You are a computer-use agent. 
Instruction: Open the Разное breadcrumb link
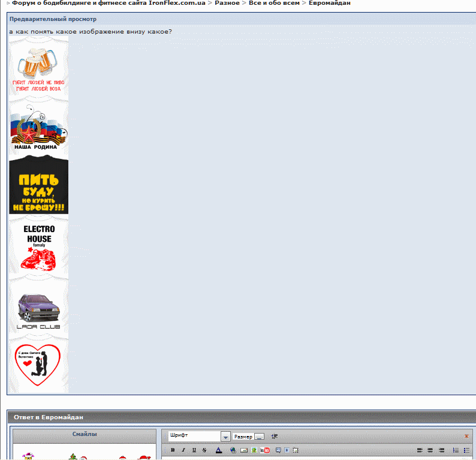click(227, 4)
